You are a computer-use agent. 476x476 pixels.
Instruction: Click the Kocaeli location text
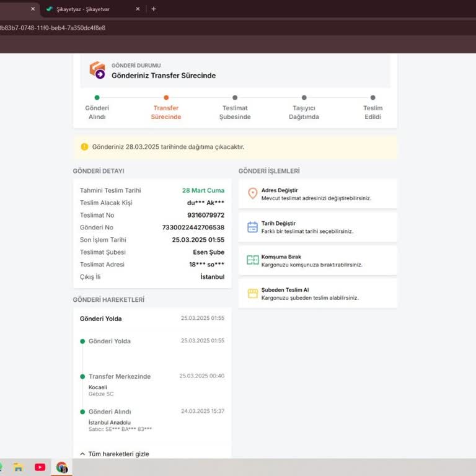98,387
